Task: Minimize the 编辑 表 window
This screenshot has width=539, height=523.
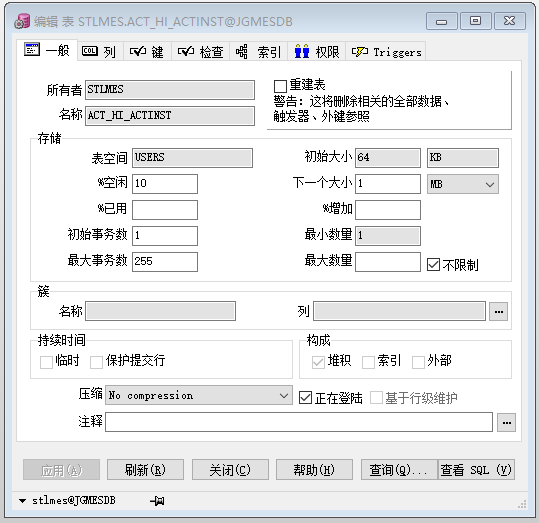Action: pos(442,21)
